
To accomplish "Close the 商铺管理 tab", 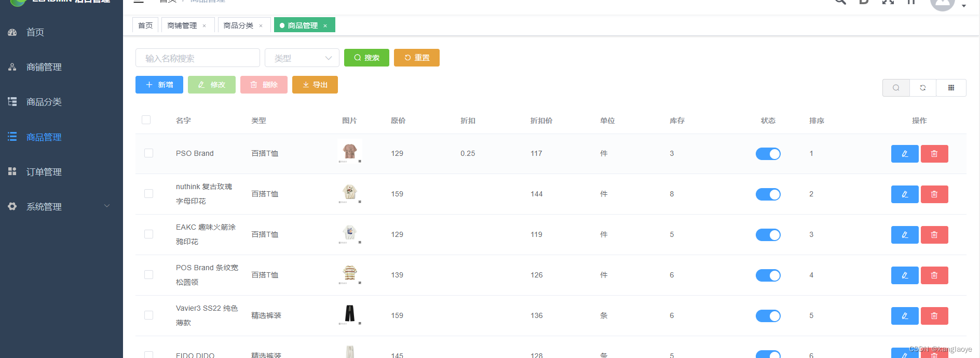I will pos(205,26).
